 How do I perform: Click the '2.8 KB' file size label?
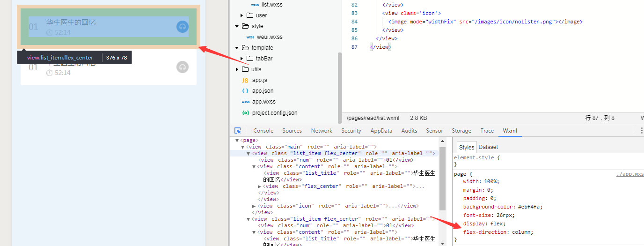click(418, 118)
